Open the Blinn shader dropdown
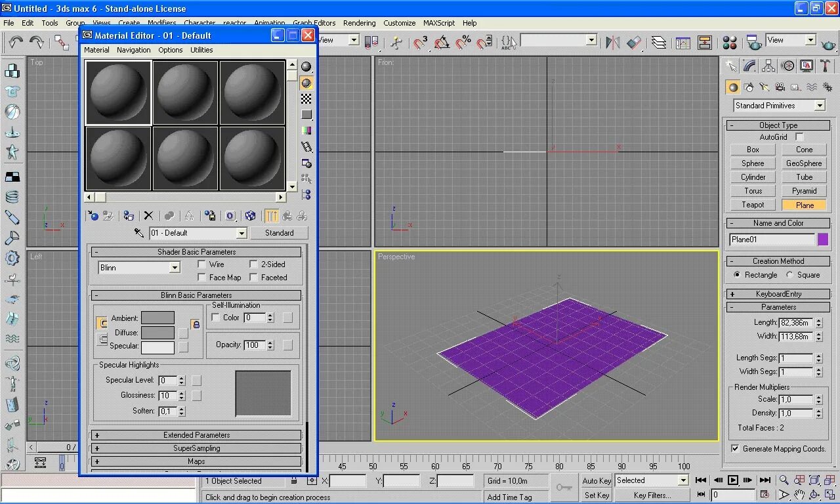The height and width of the screenshot is (504, 840). pyautogui.click(x=174, y=267)
